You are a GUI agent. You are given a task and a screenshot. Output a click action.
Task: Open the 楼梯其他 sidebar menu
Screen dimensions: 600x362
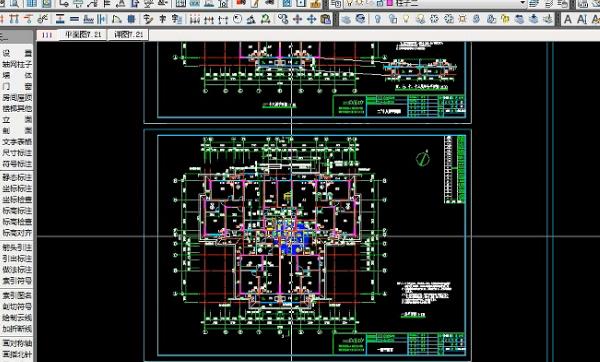coord(17,109)
